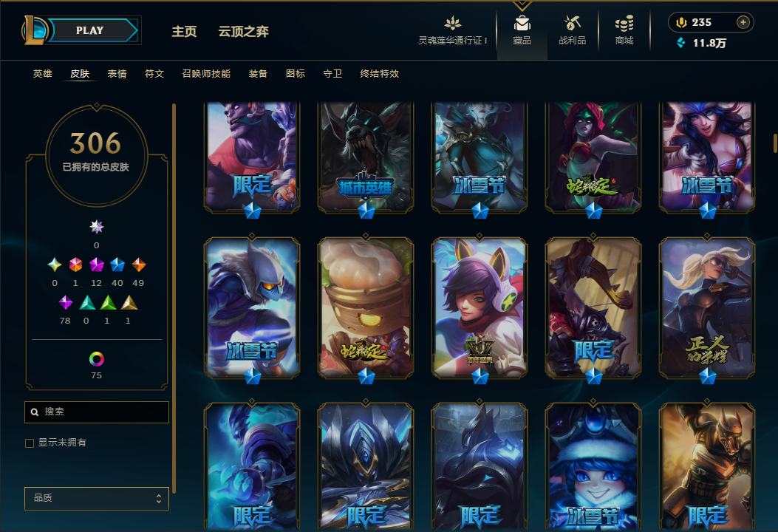Click the blue epic gem showing 40
The height and width of the screenshot is (532, 778).
(117, 265)
